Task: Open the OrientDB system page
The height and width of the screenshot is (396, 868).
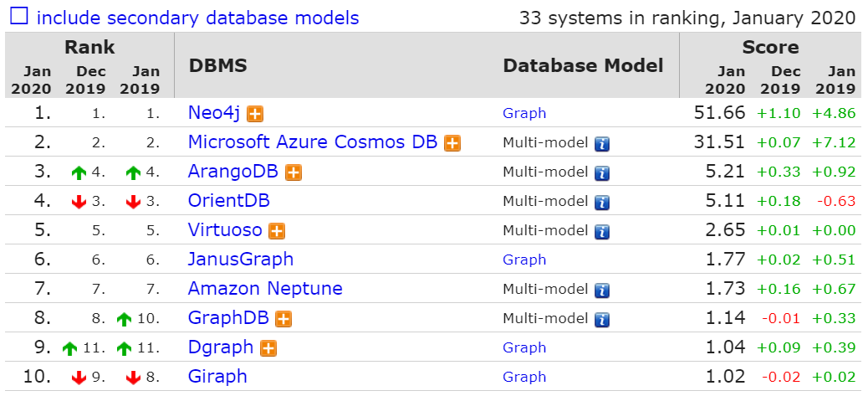Action: (228, 201)
